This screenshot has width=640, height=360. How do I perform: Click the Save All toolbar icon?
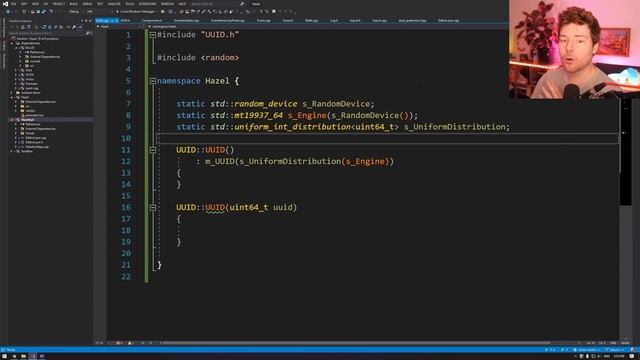[44, 11]
